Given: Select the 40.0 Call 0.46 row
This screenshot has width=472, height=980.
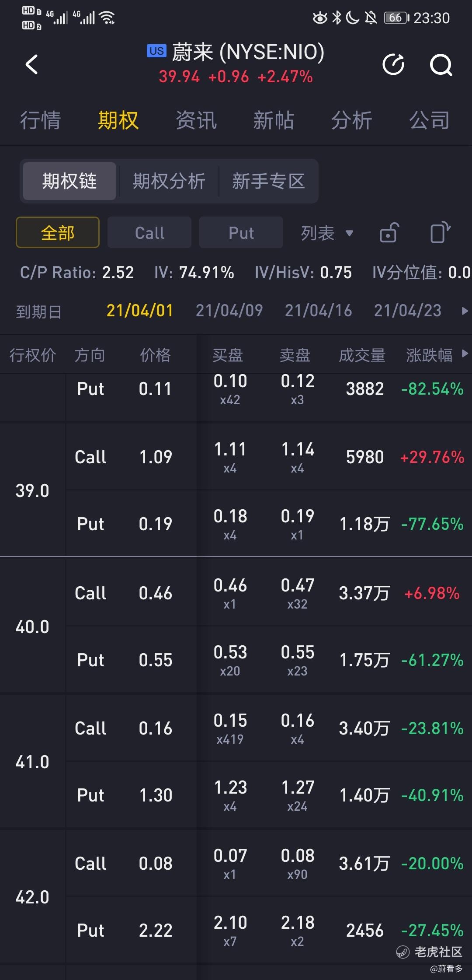Looking at the screenshot, I should tap(269, 593).
